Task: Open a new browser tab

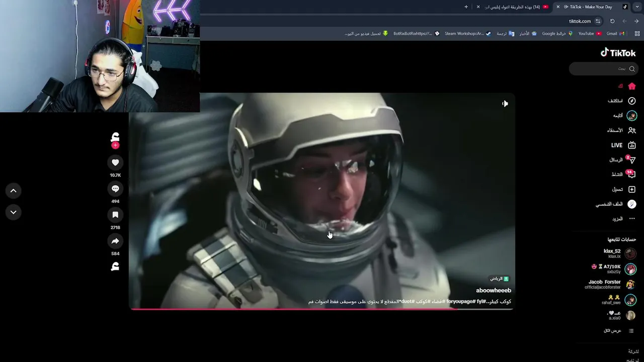Action: pos(466,7)
